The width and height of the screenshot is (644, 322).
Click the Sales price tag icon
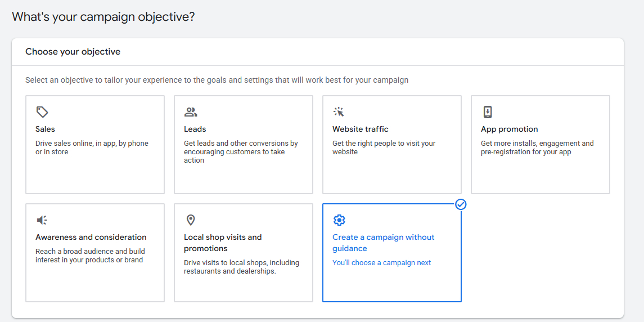42,112
